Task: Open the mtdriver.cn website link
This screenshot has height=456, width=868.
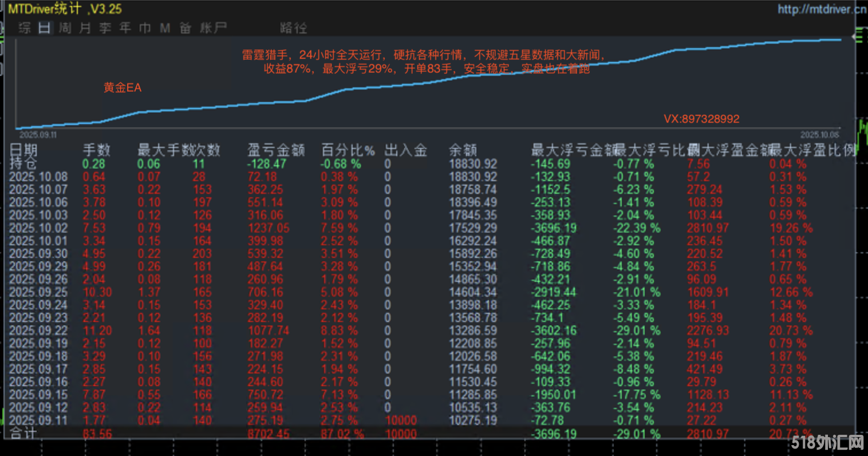Action: click(821, 9)
